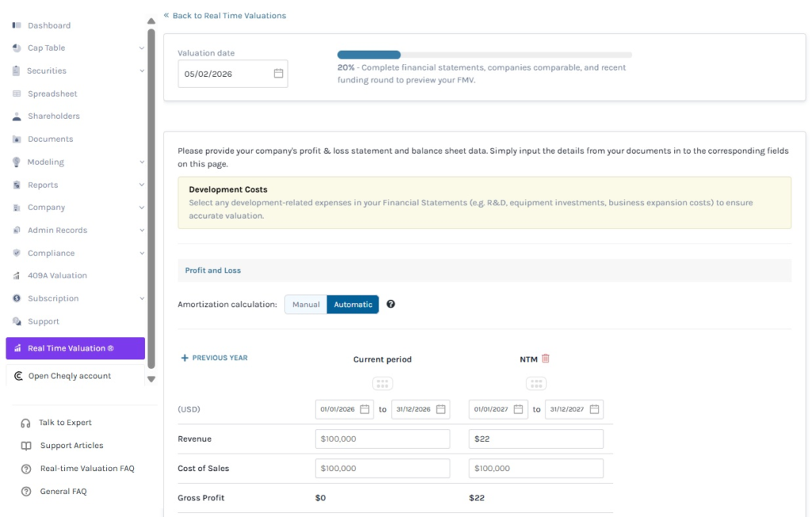This screenshot has height=517, width=812.
Task: Click the Cap Table pie icon
Action: [x=17, y=48]
